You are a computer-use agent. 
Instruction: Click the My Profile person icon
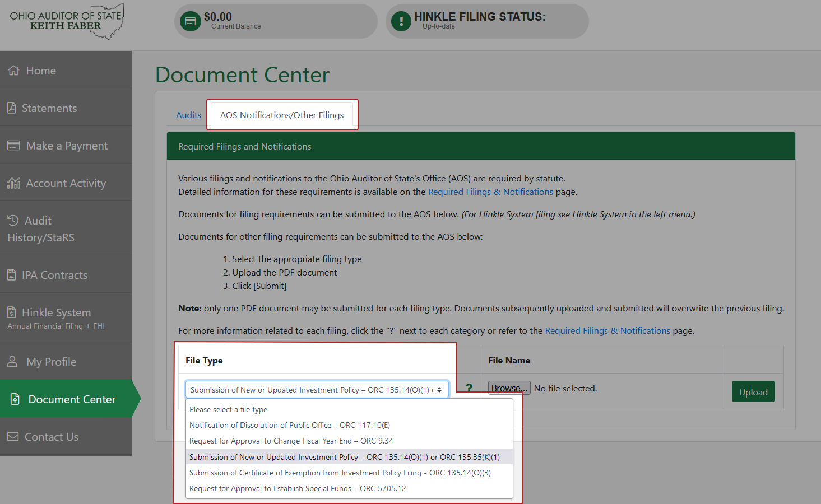coord(13,362)
